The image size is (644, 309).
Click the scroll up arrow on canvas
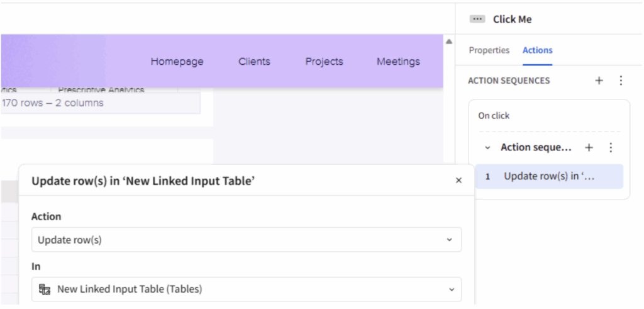click(449, 42)
